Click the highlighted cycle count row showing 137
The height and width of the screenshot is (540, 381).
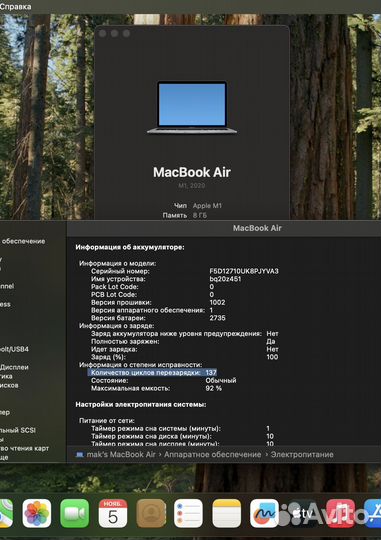click(x=152, y=373)
